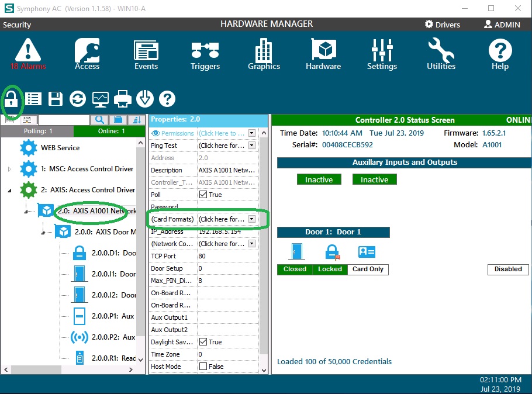Screen dimensions: 532x394
Task: Click the Locked status button
Action: click(330, 269)
